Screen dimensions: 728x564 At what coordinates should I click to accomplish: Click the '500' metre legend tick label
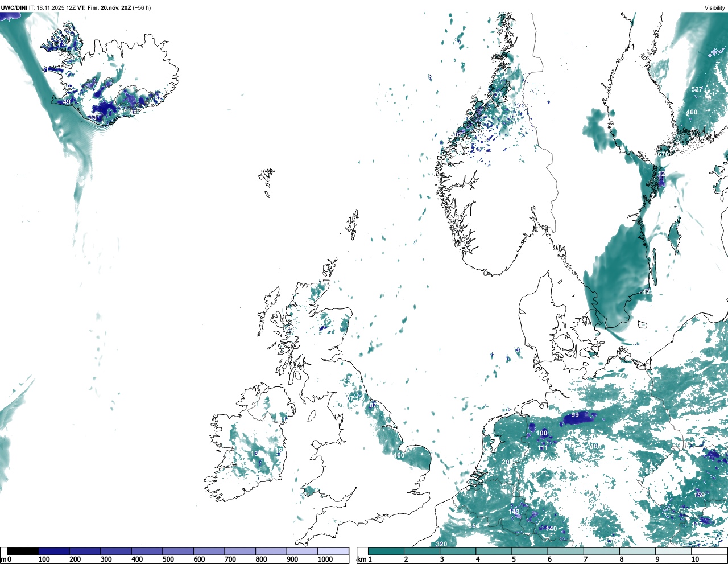(168, 559)
